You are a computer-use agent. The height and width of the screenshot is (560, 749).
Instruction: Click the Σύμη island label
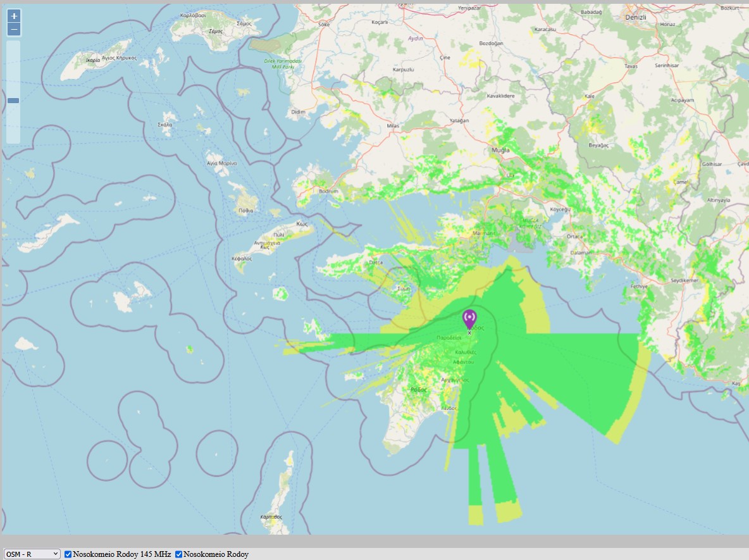(x=404, y=289)
